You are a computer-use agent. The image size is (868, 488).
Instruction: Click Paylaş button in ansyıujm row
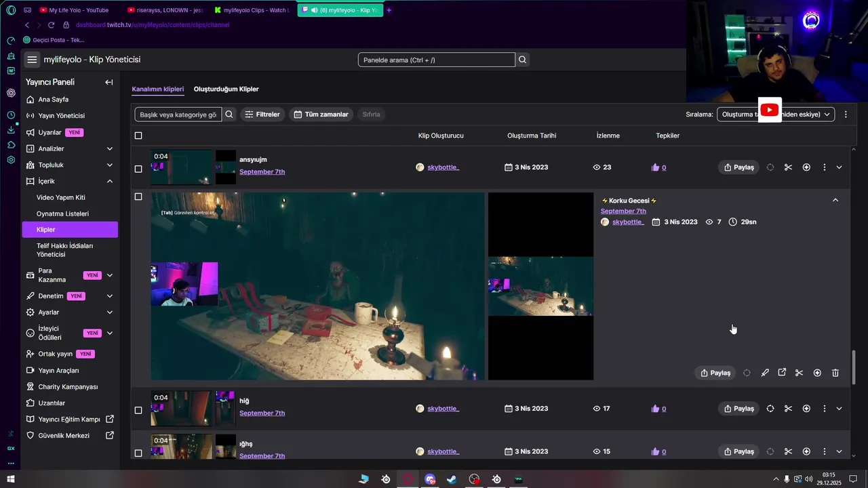pos(738,167)
